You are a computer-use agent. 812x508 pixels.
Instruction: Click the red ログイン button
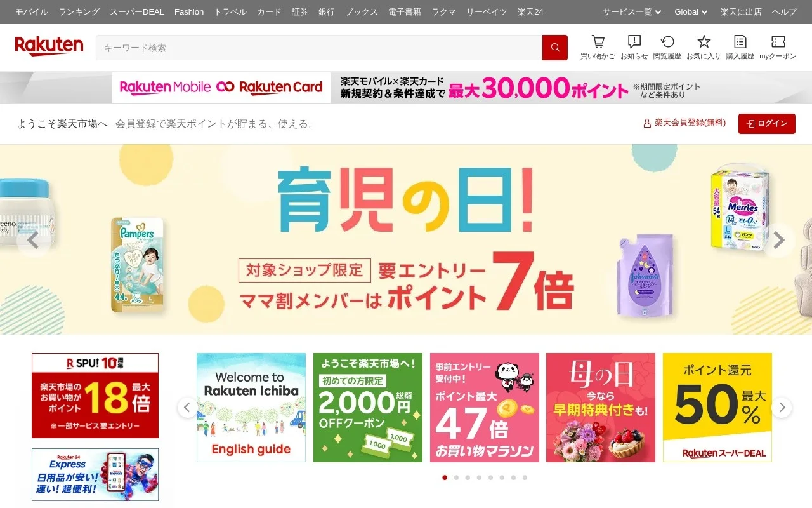766,124
